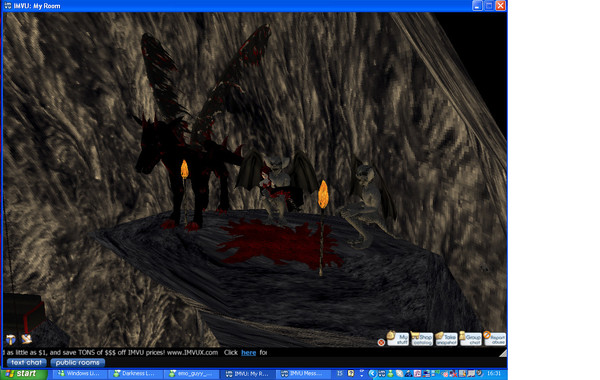Switch to the Windows Li... taskbar window
Image resolution: width=600 pixels, height=380 pixels.
click(79, 374)
